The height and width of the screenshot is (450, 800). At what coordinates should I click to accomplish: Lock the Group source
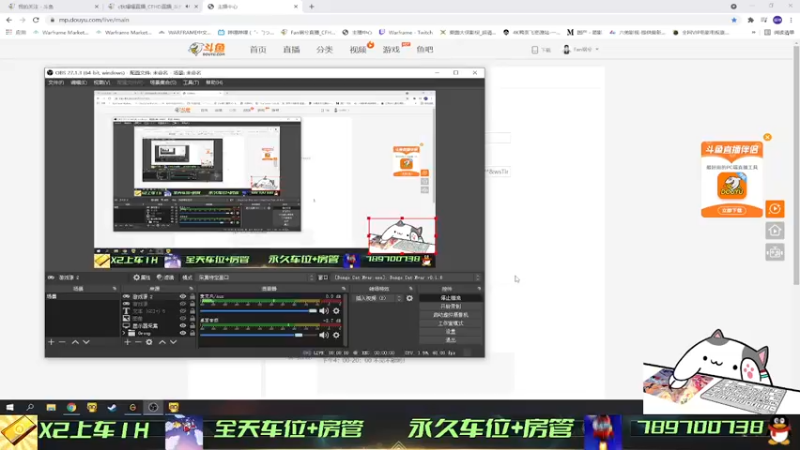click(192, 333)
